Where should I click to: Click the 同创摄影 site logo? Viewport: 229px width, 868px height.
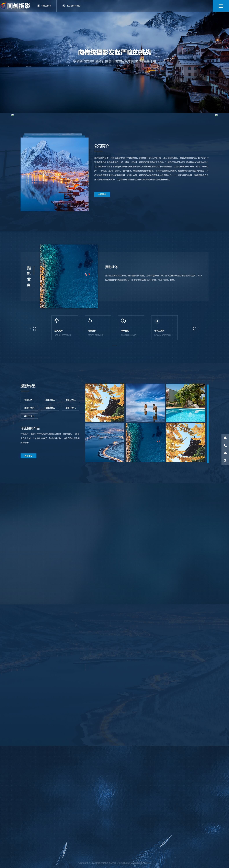tap(15, 6)
